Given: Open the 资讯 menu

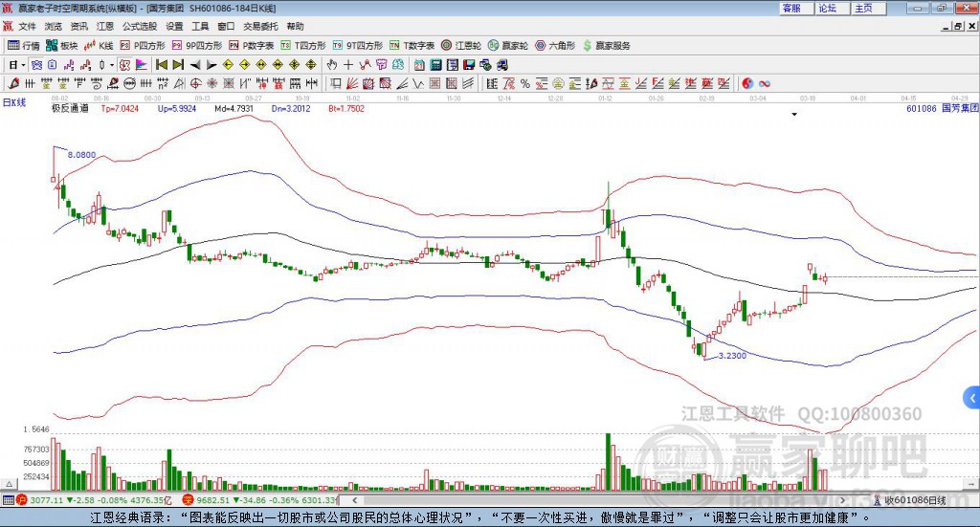Looking at the screenshot, I should coord(78,26).
